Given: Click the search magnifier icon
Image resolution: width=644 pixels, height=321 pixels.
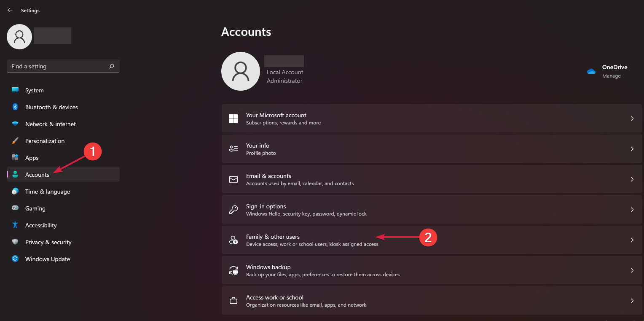Looking at the screenshot, I should pyautogui.click(x=112, y=66).
